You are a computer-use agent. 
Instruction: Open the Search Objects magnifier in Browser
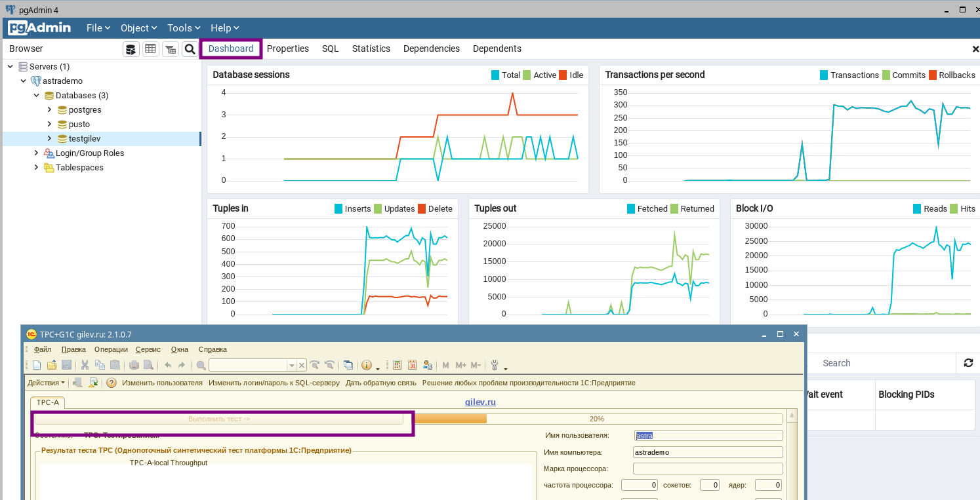(190, 49)
